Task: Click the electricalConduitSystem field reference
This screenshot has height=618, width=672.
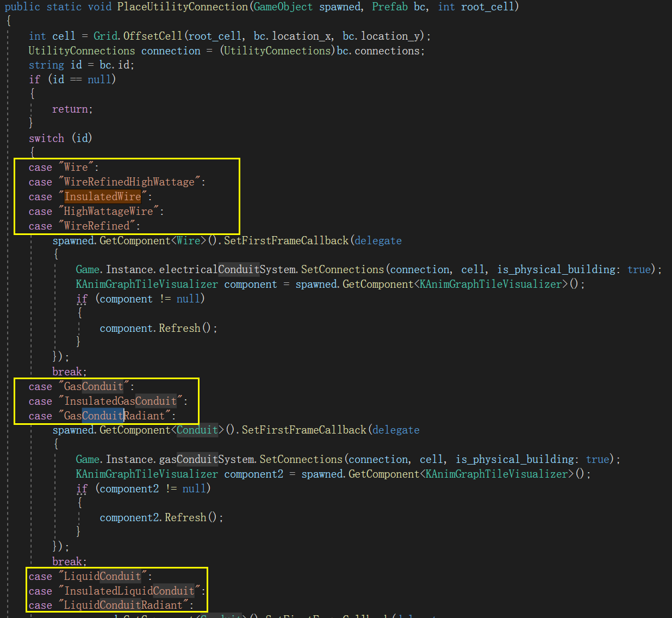Action: point(228,270)
